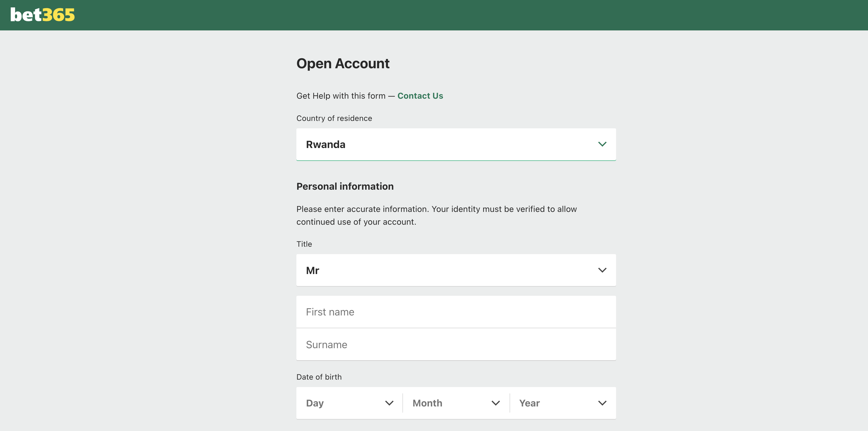This screenshot has width=868, height=431.
Task: Click the Title field label
Action: [304, 244]
